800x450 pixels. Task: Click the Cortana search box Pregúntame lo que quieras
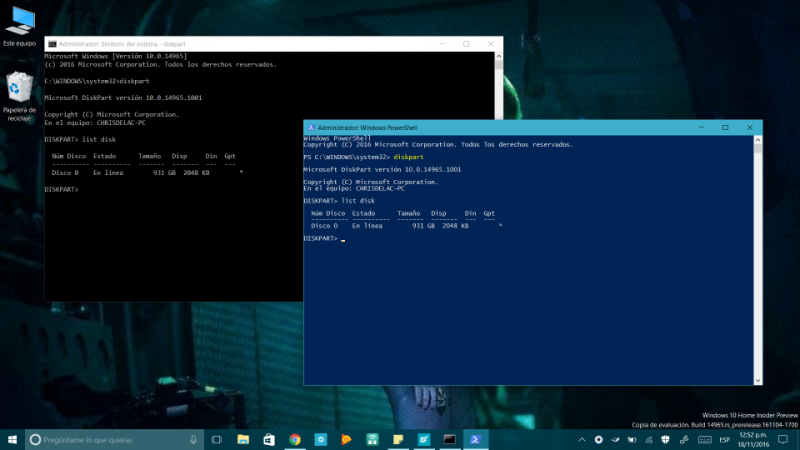click(x=114, y=439)
